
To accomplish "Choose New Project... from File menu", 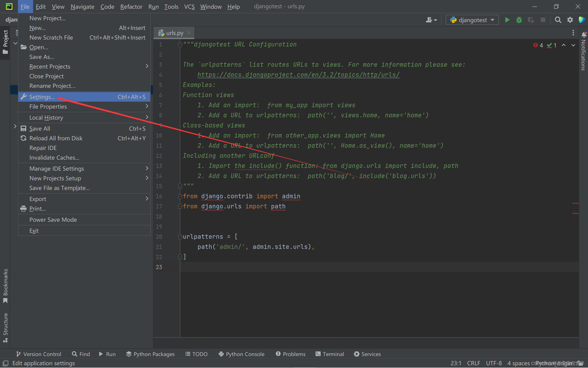I will [84, 18].
